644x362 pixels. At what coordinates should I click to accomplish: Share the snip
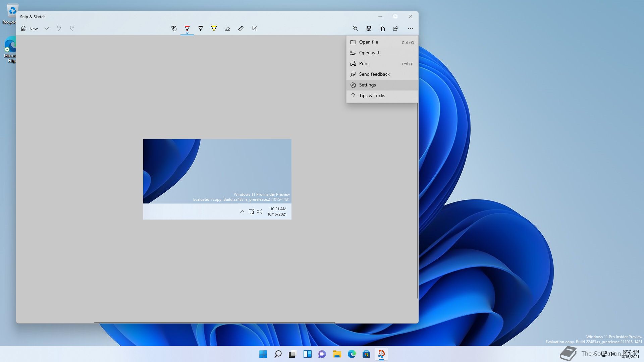396,28
